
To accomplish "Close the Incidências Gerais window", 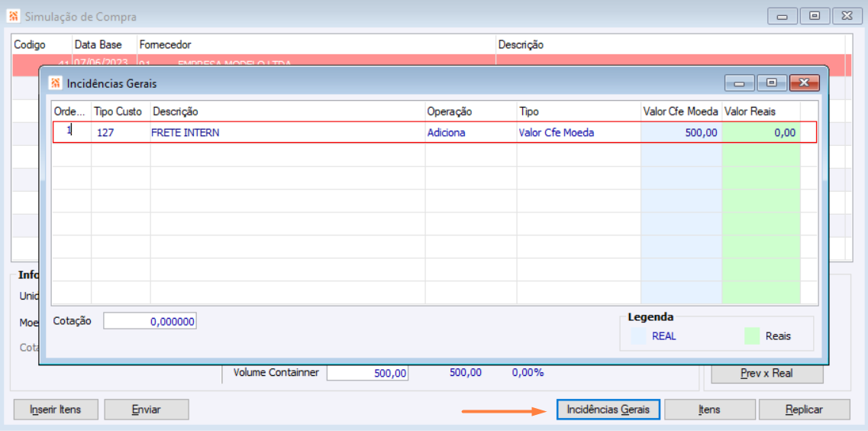I will 805,83.
